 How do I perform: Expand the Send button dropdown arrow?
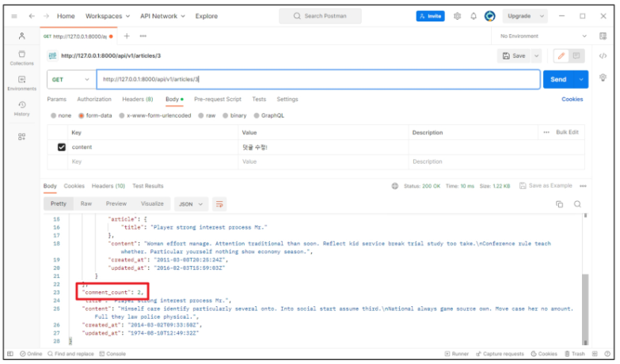(x=581, y=79)
